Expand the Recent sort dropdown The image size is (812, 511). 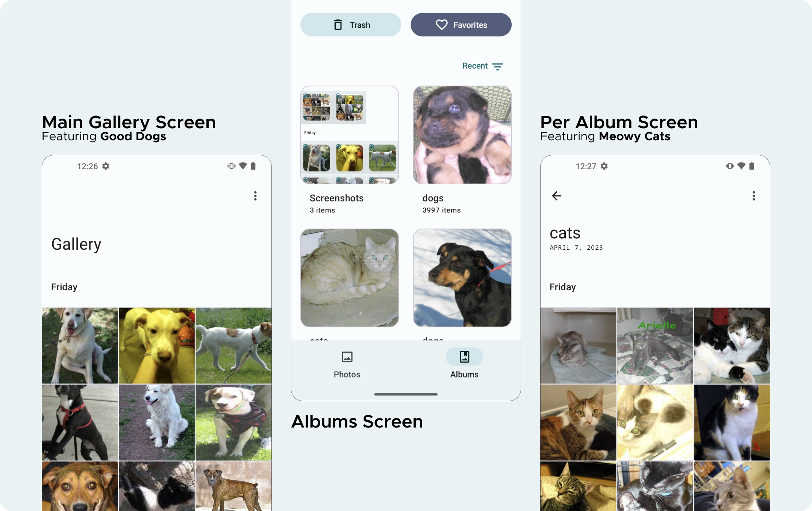pyautogui.click(x=482, y=66)
